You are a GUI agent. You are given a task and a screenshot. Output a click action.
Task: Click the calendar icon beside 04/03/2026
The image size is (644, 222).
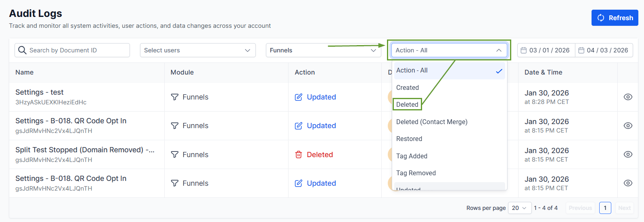click(581, 50)
